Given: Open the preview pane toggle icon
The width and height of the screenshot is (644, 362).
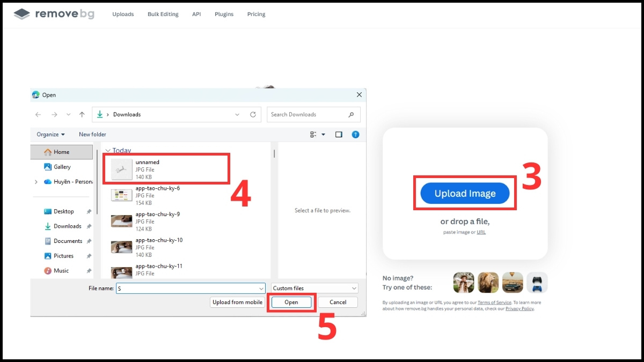Looking at the screenshot, I should pos(339,134).
